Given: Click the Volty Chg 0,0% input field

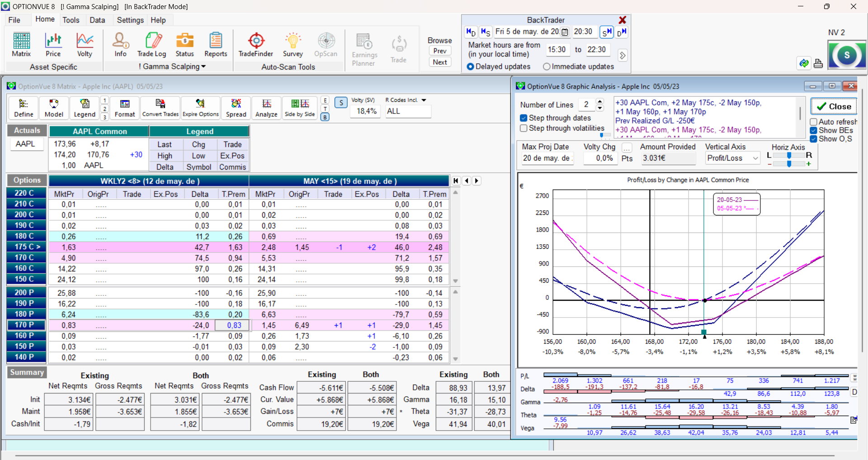Looking at the screenshot, I should click(x=600, y=158).
